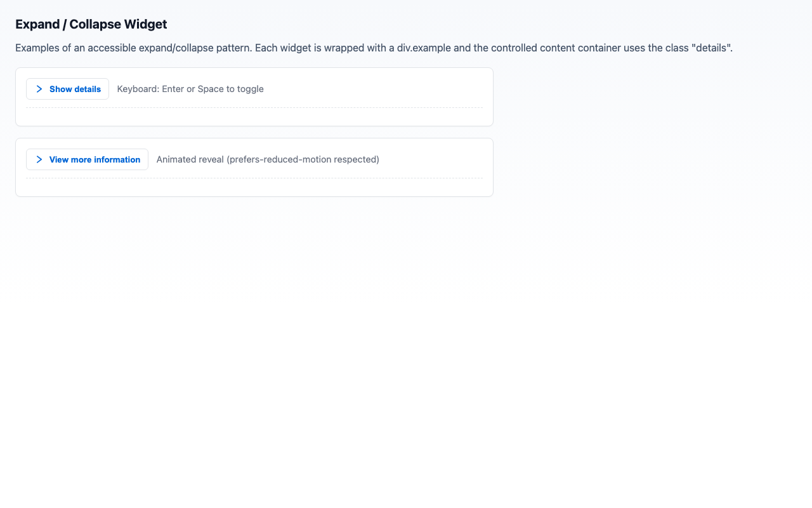Click the blue disclosure arrow beside View more information

coord(39,159)
